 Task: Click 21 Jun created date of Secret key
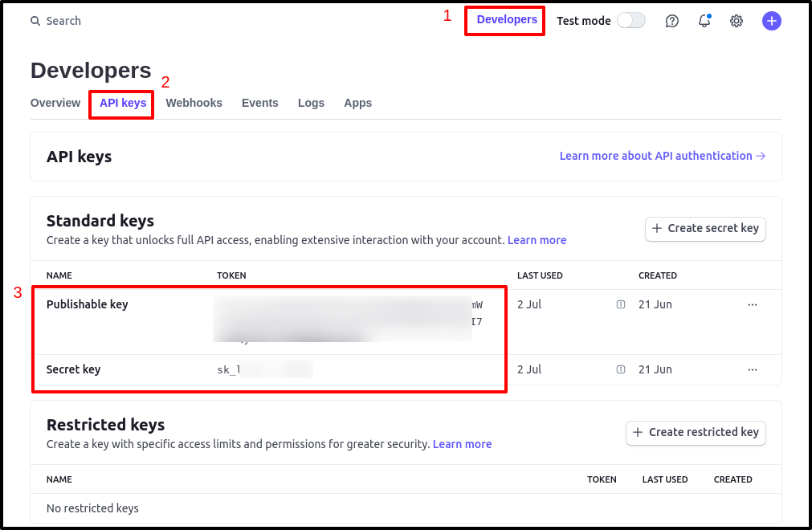pos(655,369)
